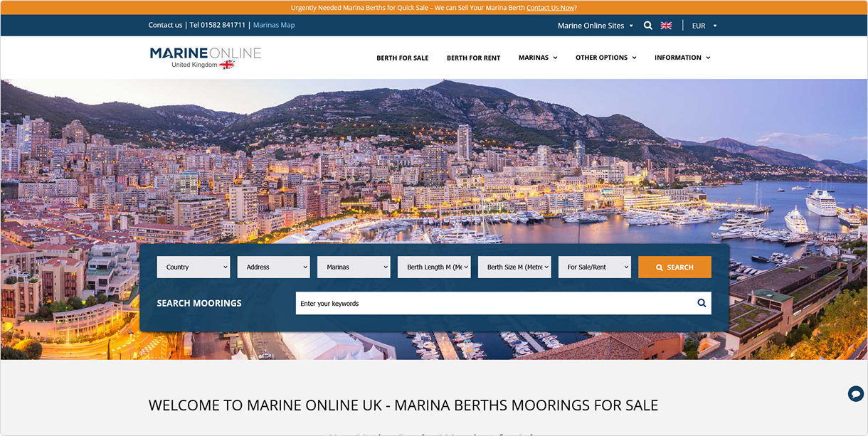Follow the Contact Us Now banner link
The height and width of the screenshot is (436, 868).
550,7
